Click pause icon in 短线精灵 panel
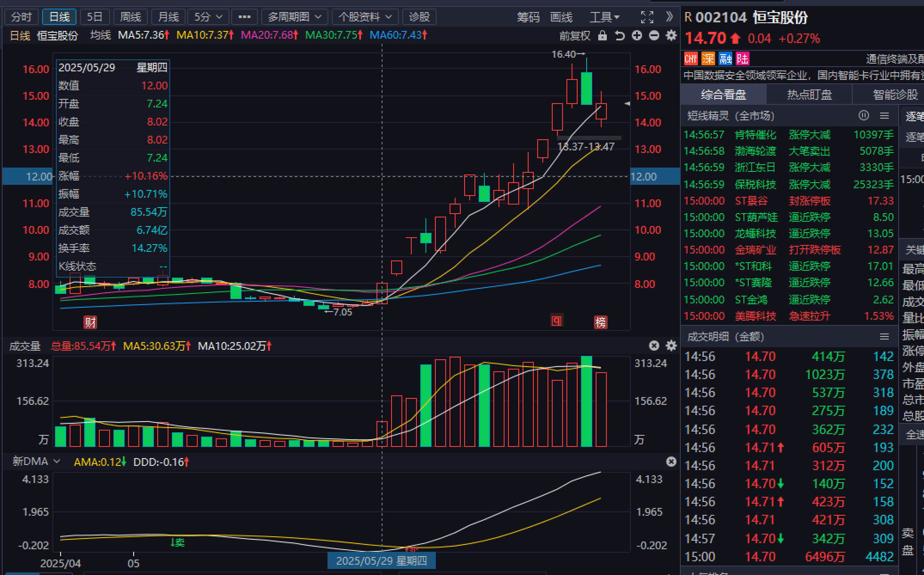The height and width of the screenshot is (575, 924). 863,116
